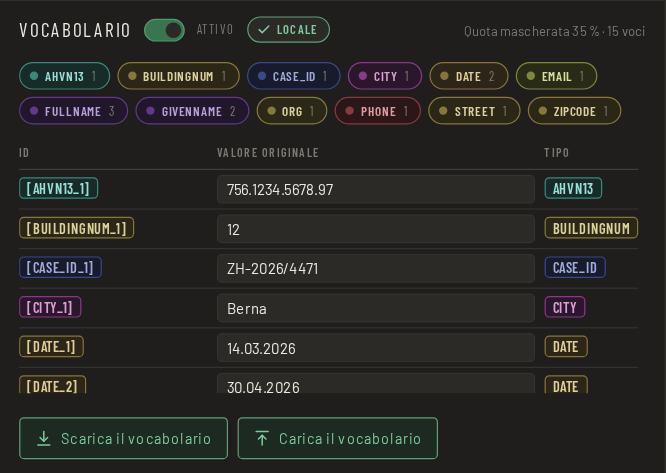Click the VOCABOLARIO heading

point(75,30)
